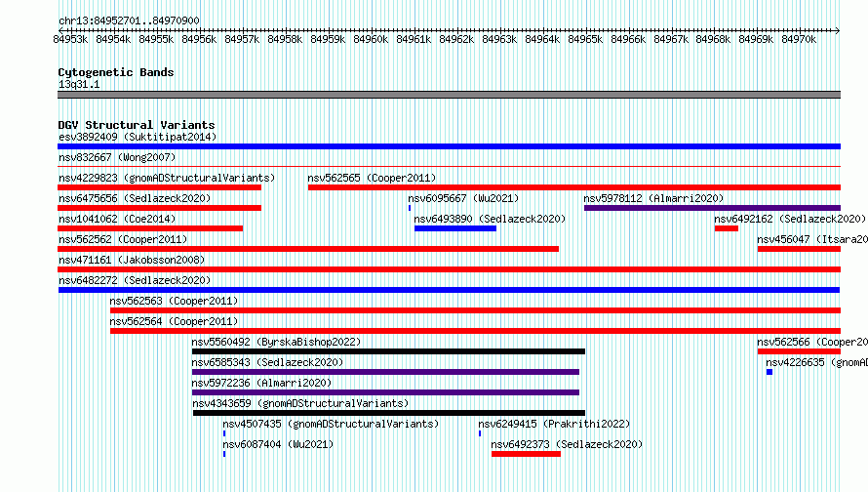Viewport: 868px width, 492px height.
Task: Open nsv562565 (Cooper2011) variant label
Action: [372, 178]
